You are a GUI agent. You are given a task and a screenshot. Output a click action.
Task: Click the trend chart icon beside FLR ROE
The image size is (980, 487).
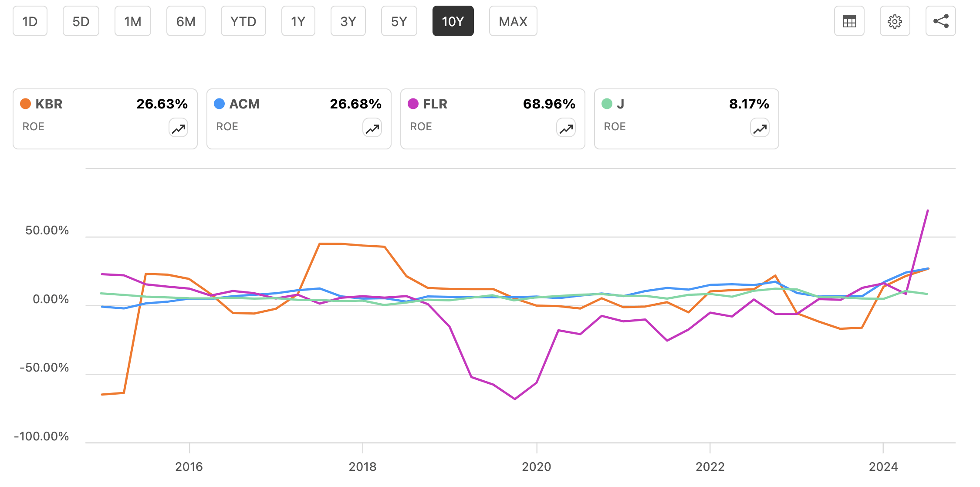click(x=566, y=128)
